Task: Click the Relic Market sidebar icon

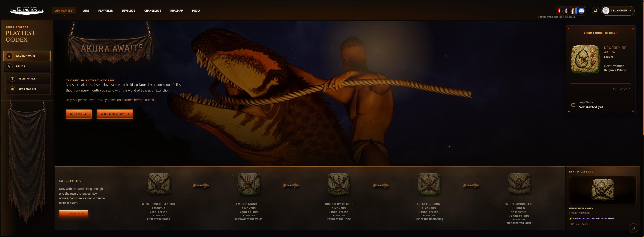Action: point(13,79)
